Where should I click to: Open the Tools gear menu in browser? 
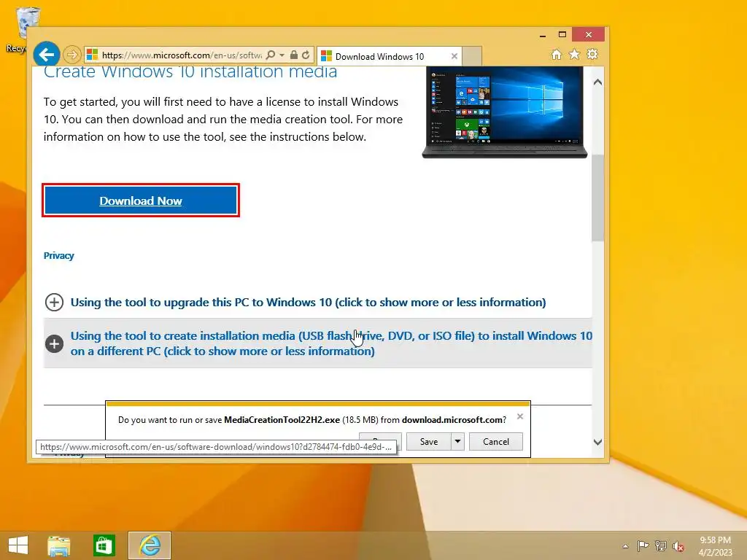(x=592, y=54)
